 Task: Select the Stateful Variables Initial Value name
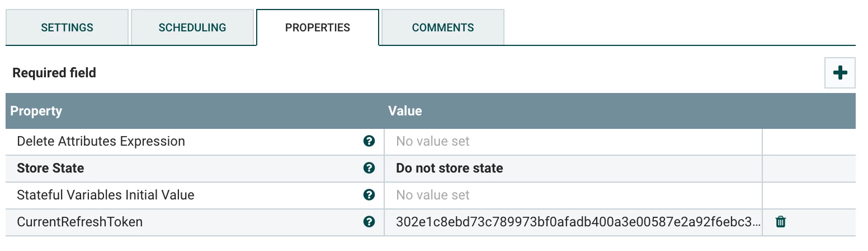coord(106,195)
